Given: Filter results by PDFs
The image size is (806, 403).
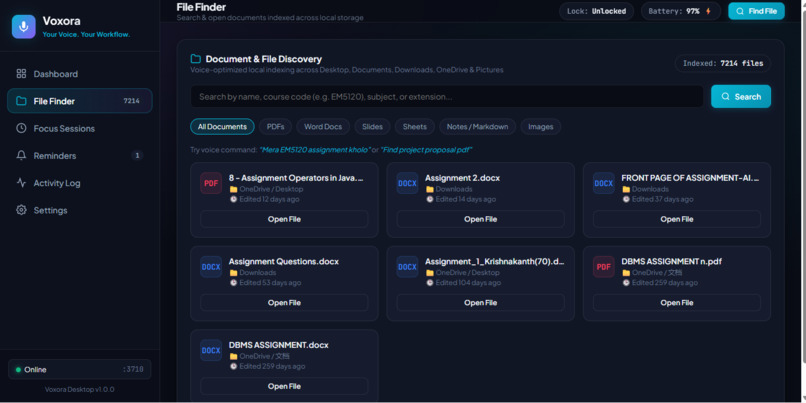Looking at the screenshot, I should click(276, 126).
